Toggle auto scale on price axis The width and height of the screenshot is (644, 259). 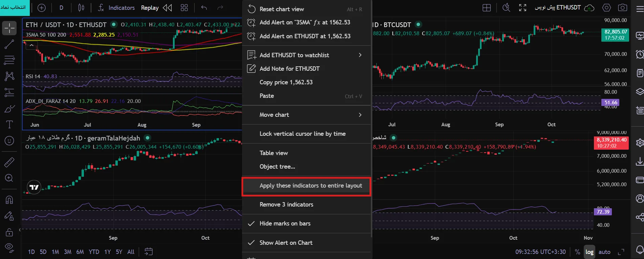click(x=604, y=252)
